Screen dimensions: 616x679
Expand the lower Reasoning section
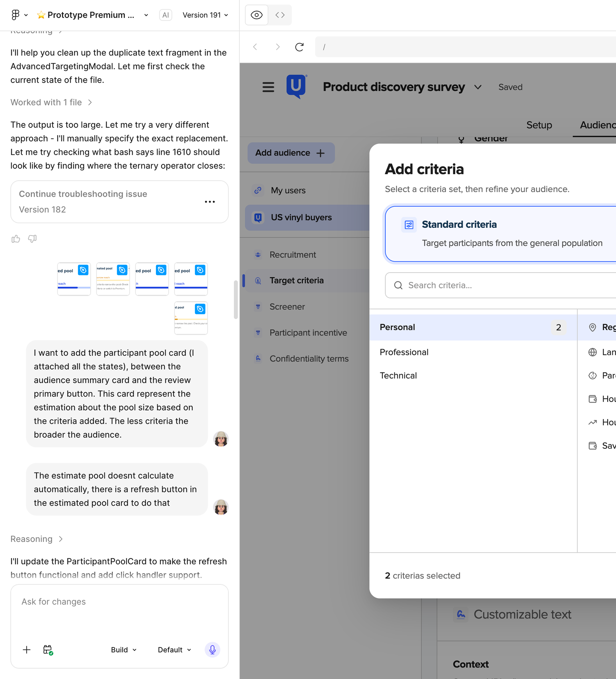[x=36, y=539]
